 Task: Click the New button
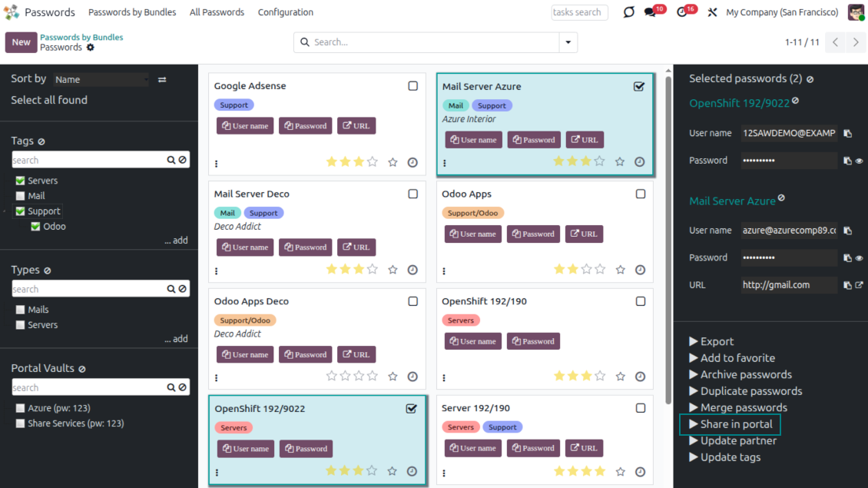point(22,42)
